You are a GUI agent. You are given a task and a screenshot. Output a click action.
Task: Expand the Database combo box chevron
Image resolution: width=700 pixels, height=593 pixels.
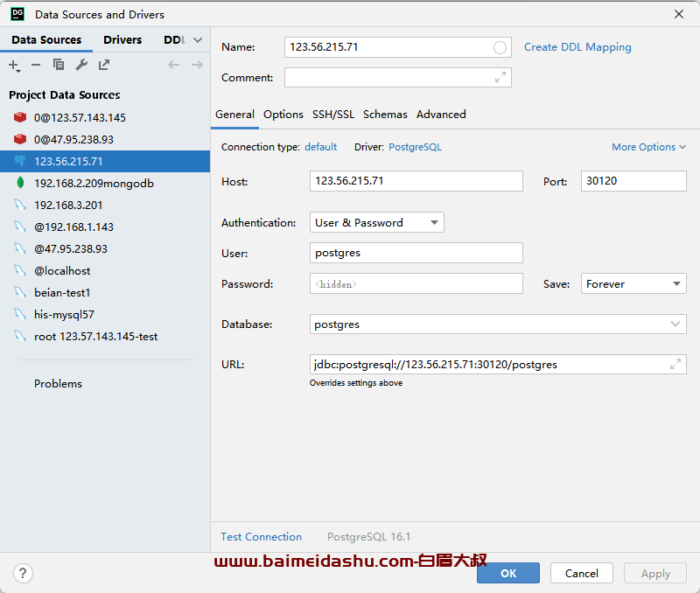[x=675, y=324]
